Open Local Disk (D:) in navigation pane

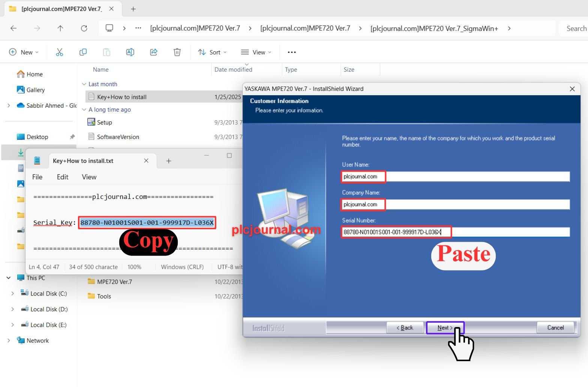(x=44, y=309)
